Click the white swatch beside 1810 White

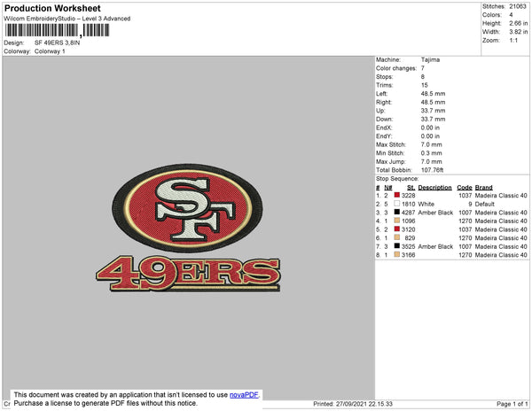[396, 204]
